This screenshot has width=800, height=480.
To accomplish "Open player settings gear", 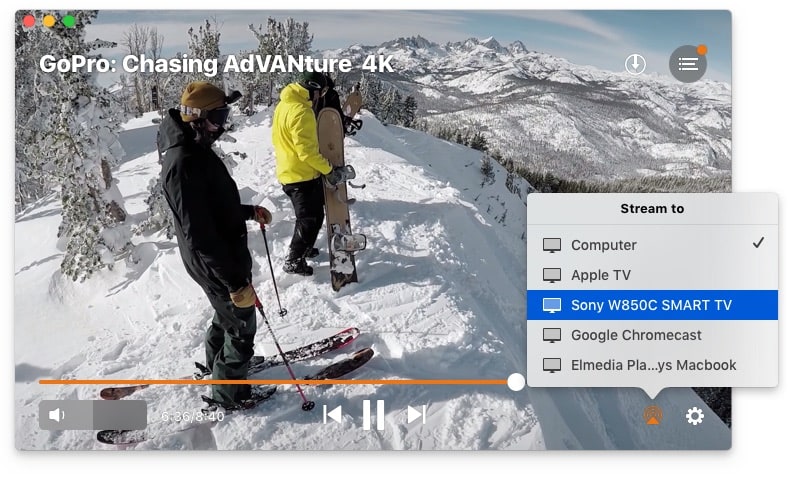I will [x=694, y=416].
